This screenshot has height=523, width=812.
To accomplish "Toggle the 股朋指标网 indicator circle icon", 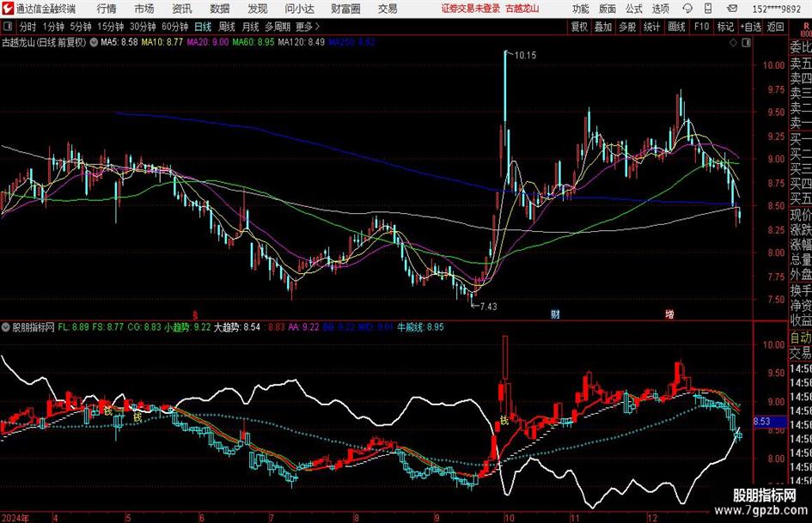I will click(x=6, y=327).
